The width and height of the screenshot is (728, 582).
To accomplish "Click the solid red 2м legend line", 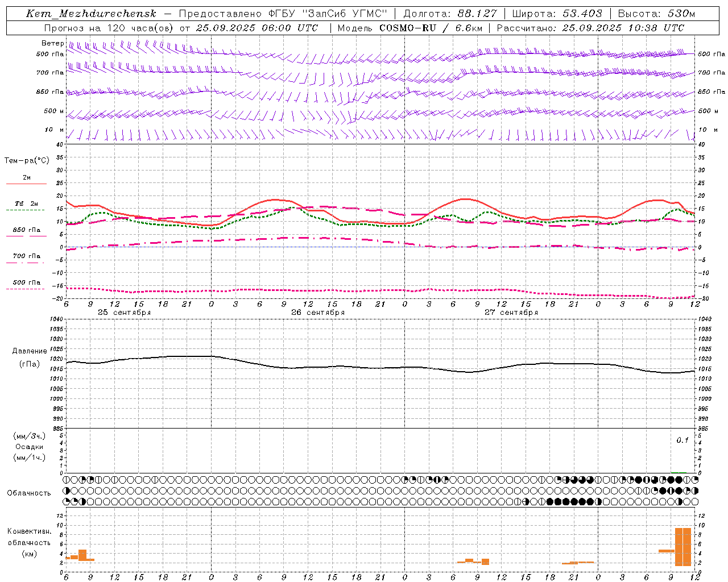I will point(26,184).
